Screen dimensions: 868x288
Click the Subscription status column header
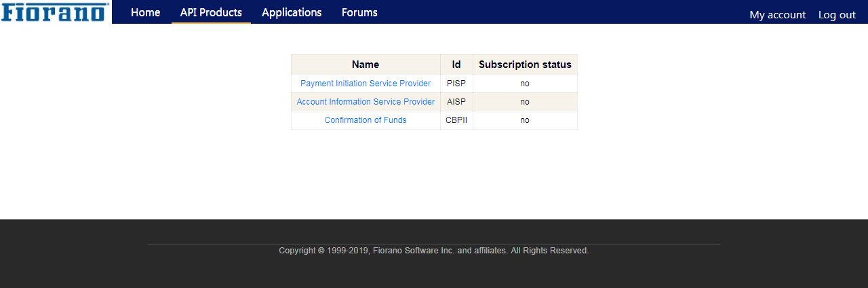[x=525, y=65]
